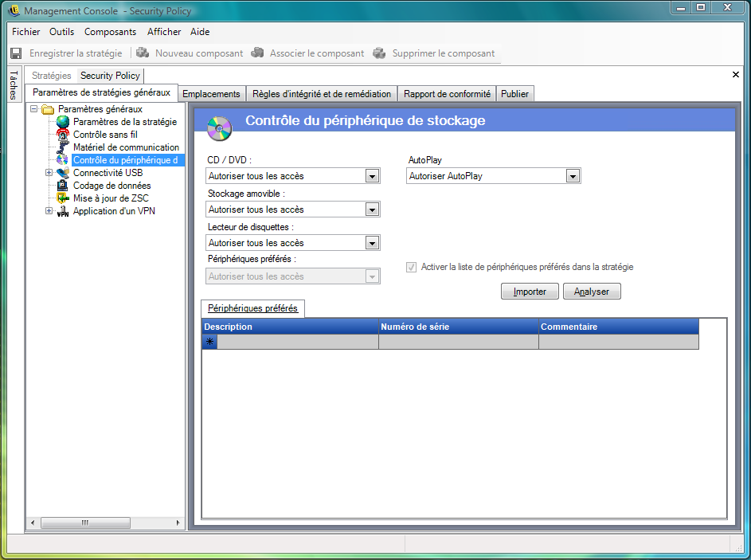Click the Codage de données icon
The height and width of the screenshot is (560, 751).
click(x=63, y=186)
